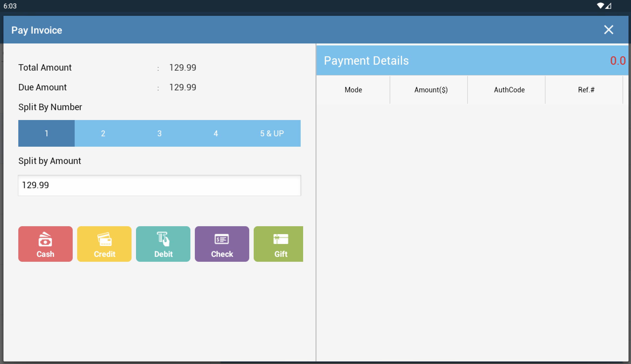Click the red 0.0 paid total
This screenshot has width=631, height=364.
tap(617, 61)
